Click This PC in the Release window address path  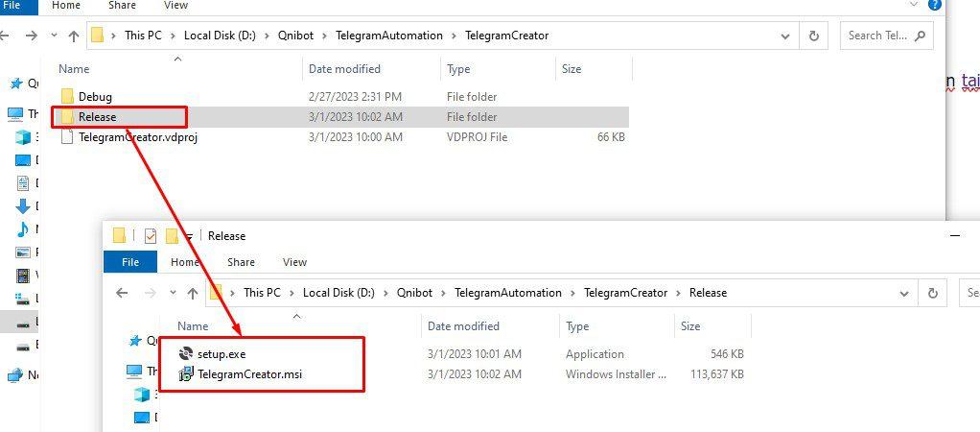point(262,293)
